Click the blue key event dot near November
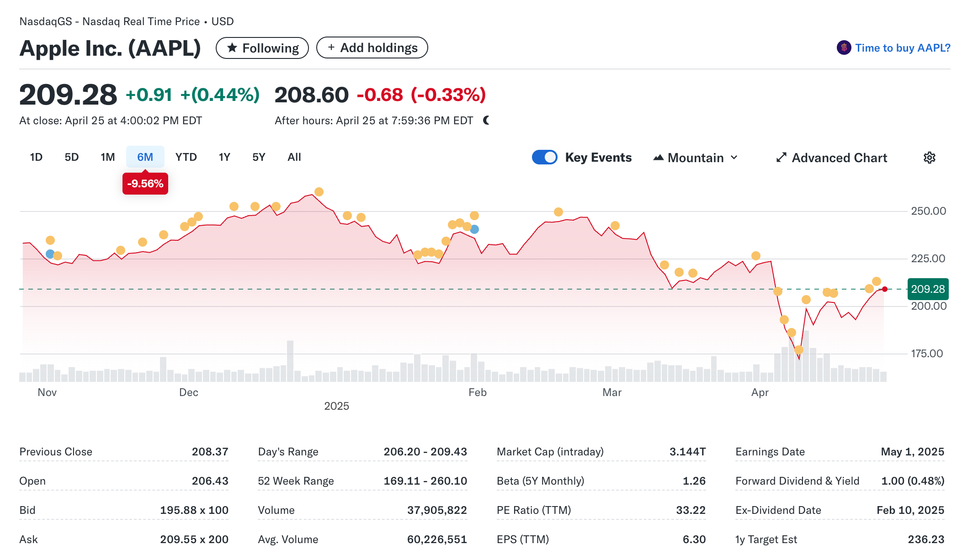Screen dimensions: 957x560 [50, 254]
